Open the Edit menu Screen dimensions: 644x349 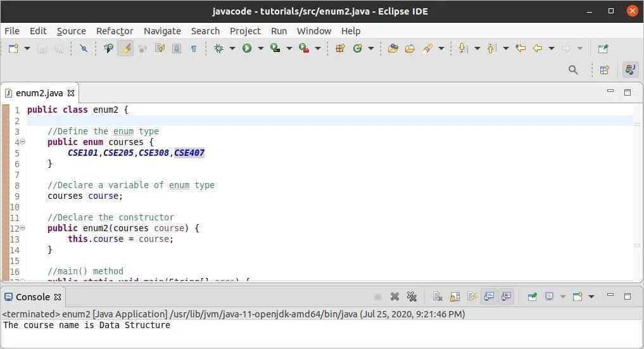(38, 31)
